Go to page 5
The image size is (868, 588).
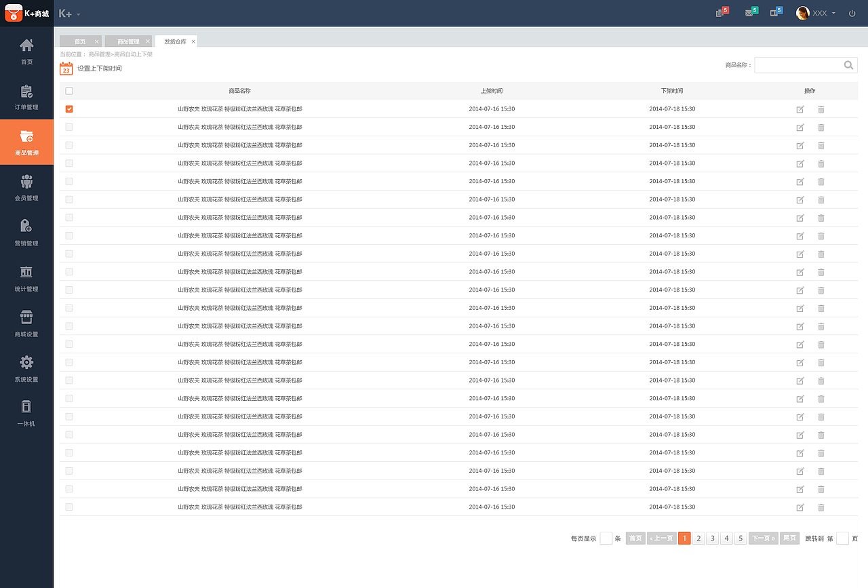[741, 538]
